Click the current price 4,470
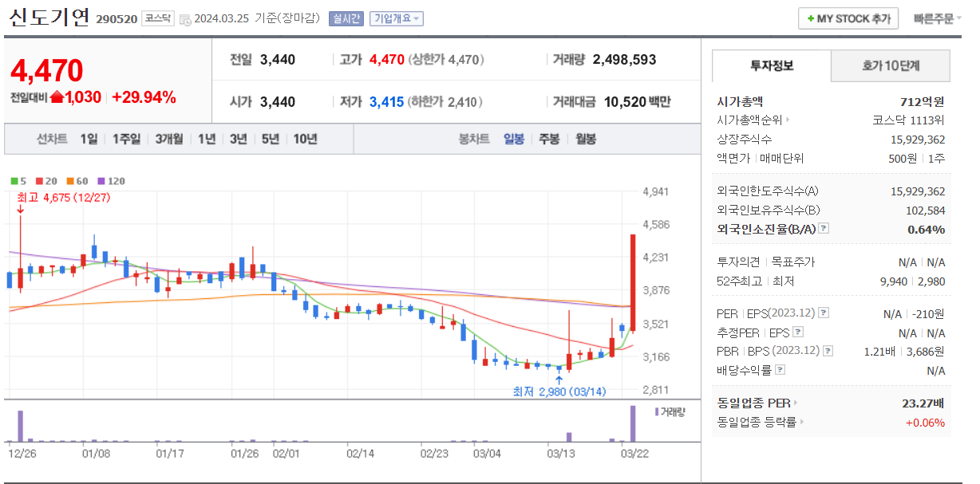Screen dimensions: 980x484 tap(47, 71)
